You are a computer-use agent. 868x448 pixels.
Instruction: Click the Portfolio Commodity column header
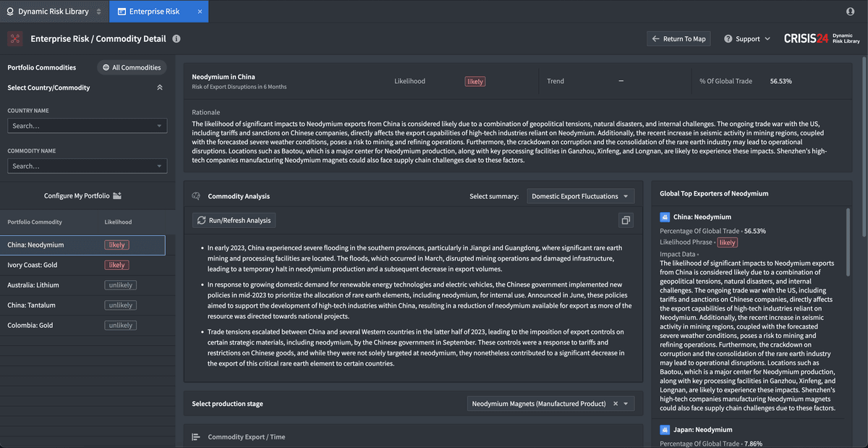coord(35,222)
